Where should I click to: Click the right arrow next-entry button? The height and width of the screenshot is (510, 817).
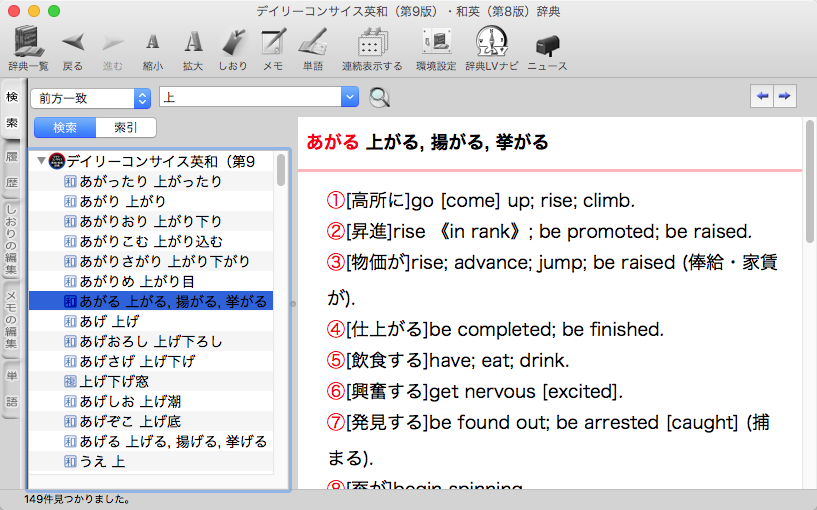click(x=785, y=96)
